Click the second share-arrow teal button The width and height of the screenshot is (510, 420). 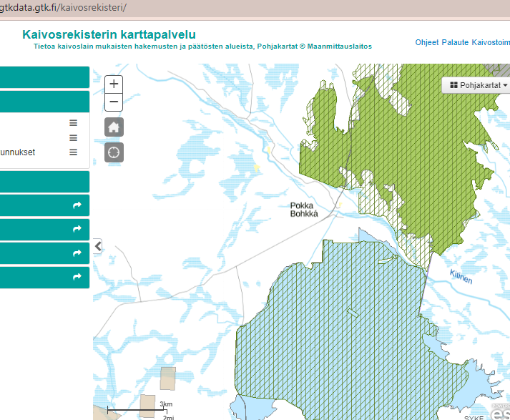44,230
